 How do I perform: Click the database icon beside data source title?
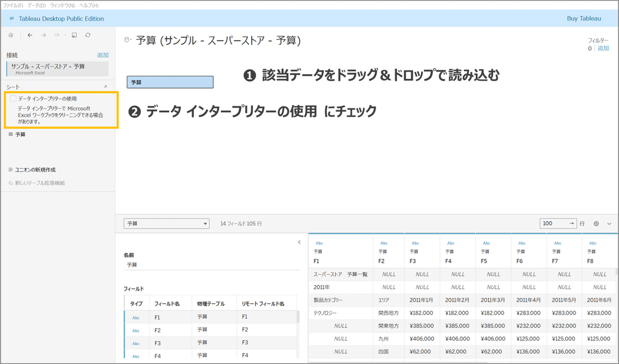tap(128, 40)
